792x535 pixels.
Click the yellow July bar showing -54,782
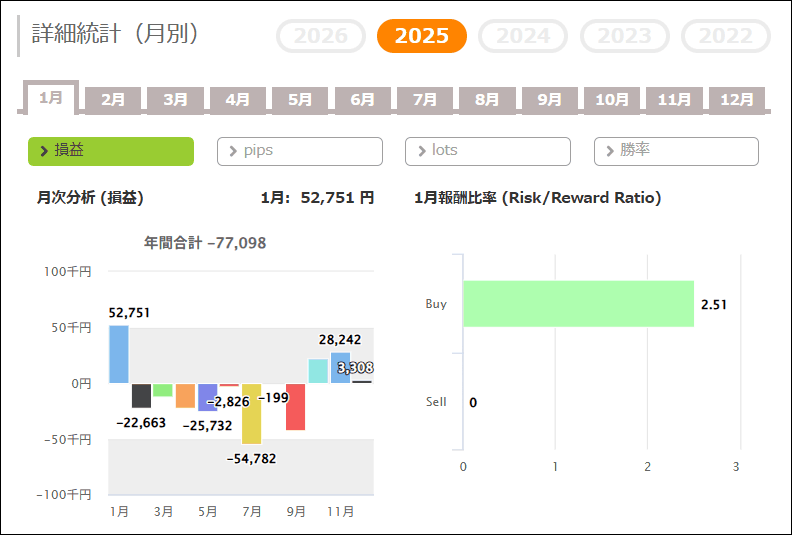coord(251,413)
